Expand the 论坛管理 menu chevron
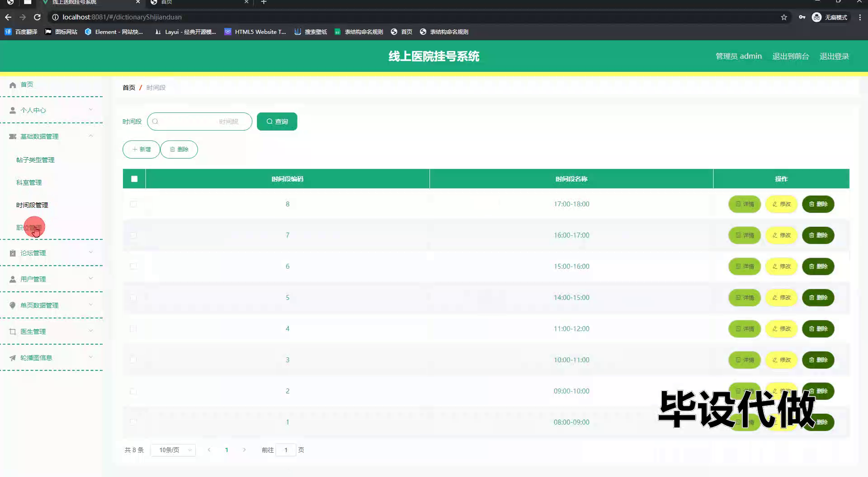Viewport: 868px width, 477px height. coord(91,253)
